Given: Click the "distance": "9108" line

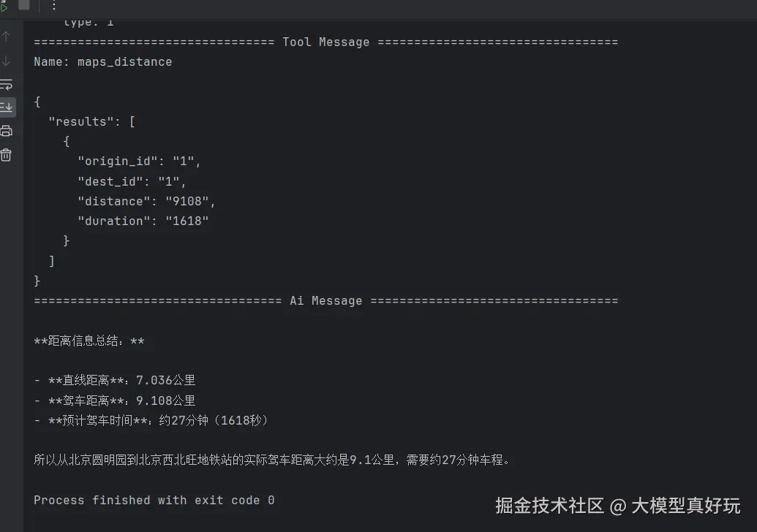Looking at the screenshot, I should [x=146, y=201].
